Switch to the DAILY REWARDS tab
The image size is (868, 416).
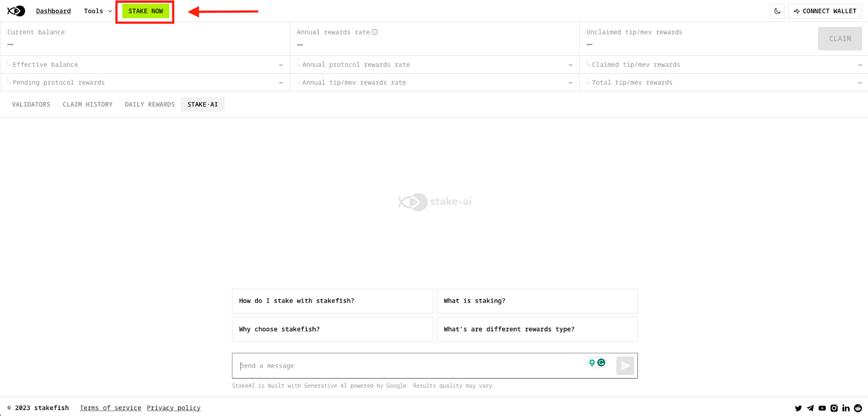click(x=150, y=104)
